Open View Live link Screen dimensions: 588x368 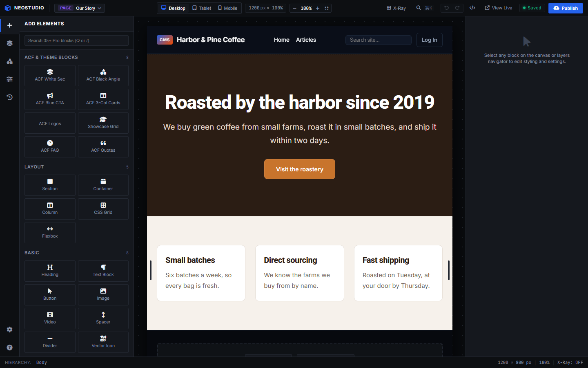point(498,8)
